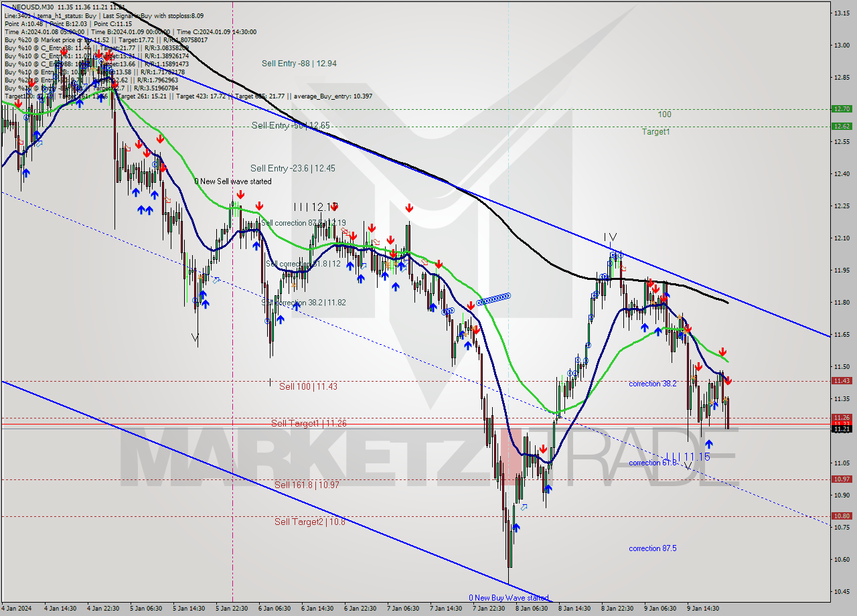Click the 10.45 price axis value
This screenshot has height=616, width=857.
(842, 591)
